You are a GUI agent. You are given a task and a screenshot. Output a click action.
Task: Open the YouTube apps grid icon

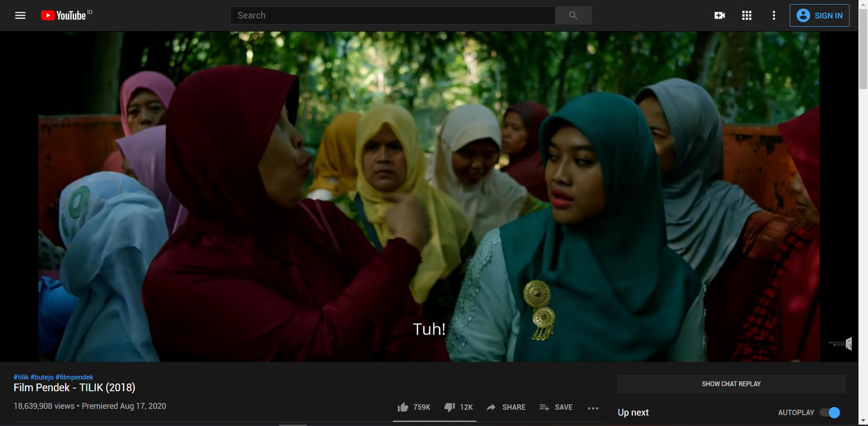(747, 15)
